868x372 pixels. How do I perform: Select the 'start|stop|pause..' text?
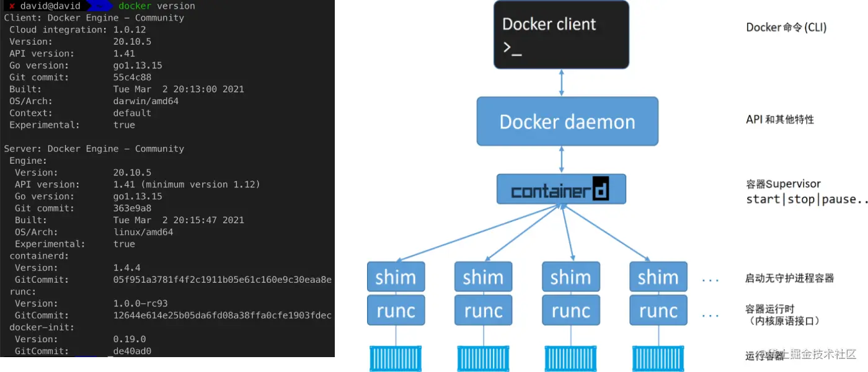point(807,200)
